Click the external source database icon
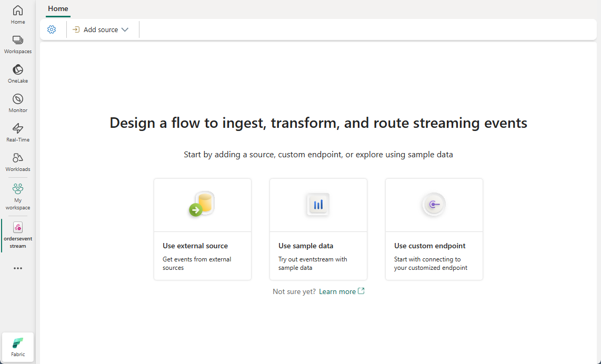The image size is (601, 364). (203, 204)
